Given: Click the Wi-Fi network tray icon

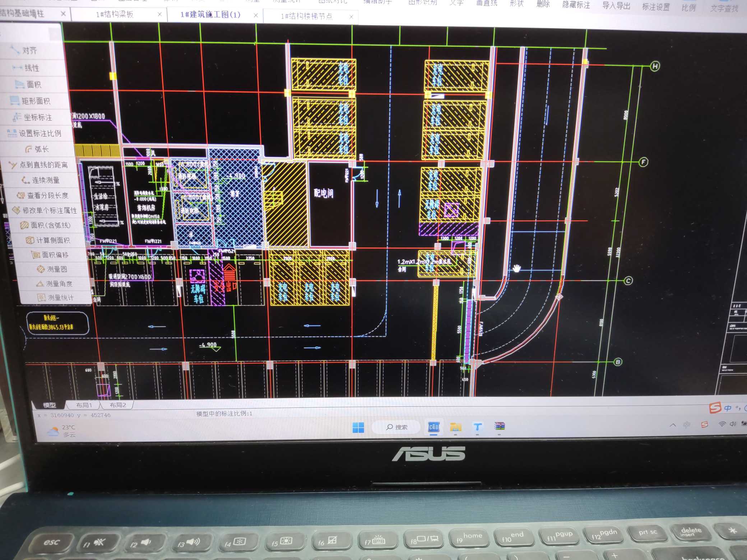Looking at the screenshot, I should click(722, 424).
